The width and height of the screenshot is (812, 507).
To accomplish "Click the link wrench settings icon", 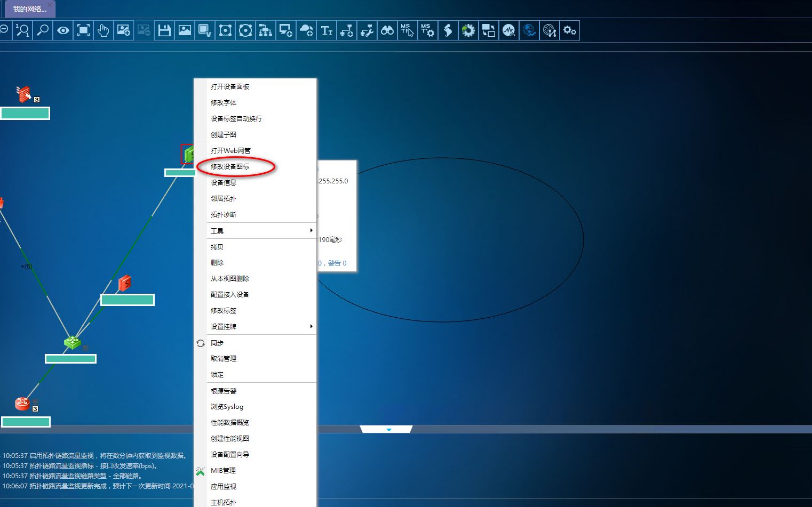I will [x=367, y=30].
